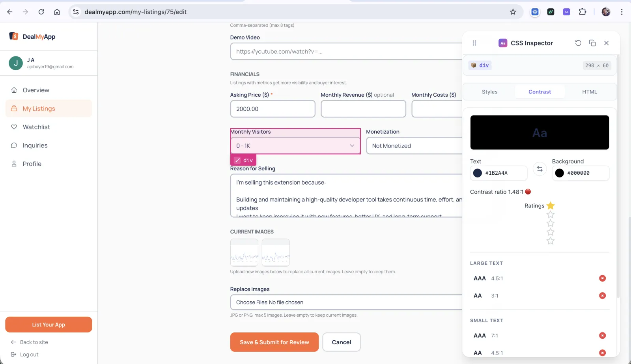Open Overview in the sidebar
Viewport: 631px width, 364px height.
click(49, 90)
